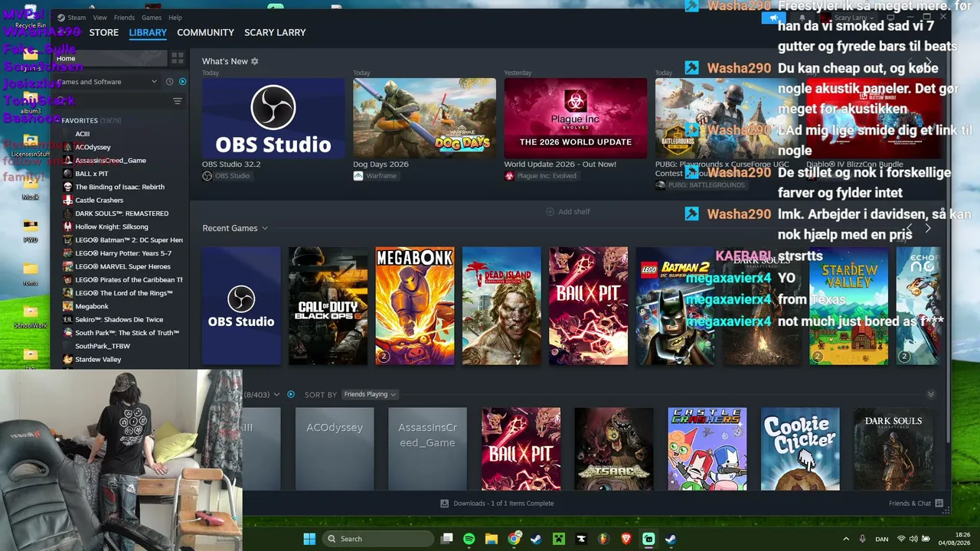Image resolution: width=980 pixels, height=551 pixels.
Task: Open the Windows Start menu
Action: click(309, 539)
